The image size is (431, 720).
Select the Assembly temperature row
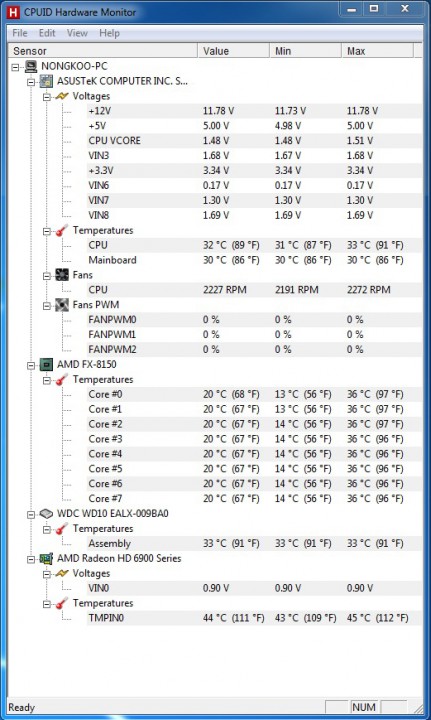pyautogui.click(x=255, y=543)
